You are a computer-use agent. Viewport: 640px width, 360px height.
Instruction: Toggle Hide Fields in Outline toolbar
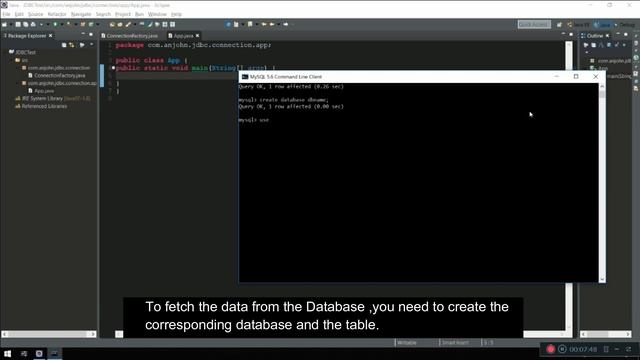pos(609,45)
